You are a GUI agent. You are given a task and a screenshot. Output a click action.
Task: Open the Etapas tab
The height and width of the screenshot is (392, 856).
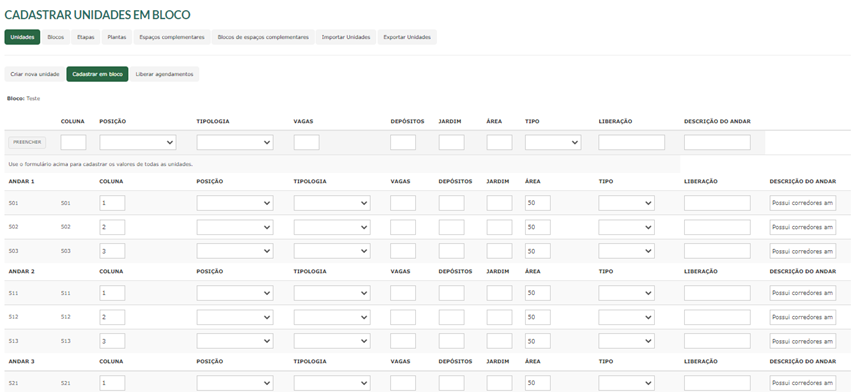click(x=86, y=37)
